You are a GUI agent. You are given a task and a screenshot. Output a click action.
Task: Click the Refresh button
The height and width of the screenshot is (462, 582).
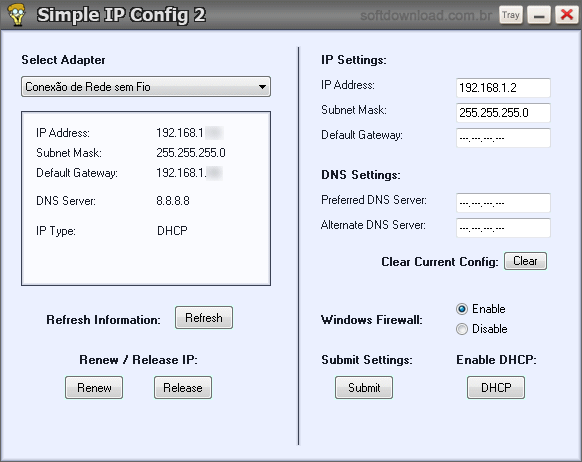click(x=204, y=318)
